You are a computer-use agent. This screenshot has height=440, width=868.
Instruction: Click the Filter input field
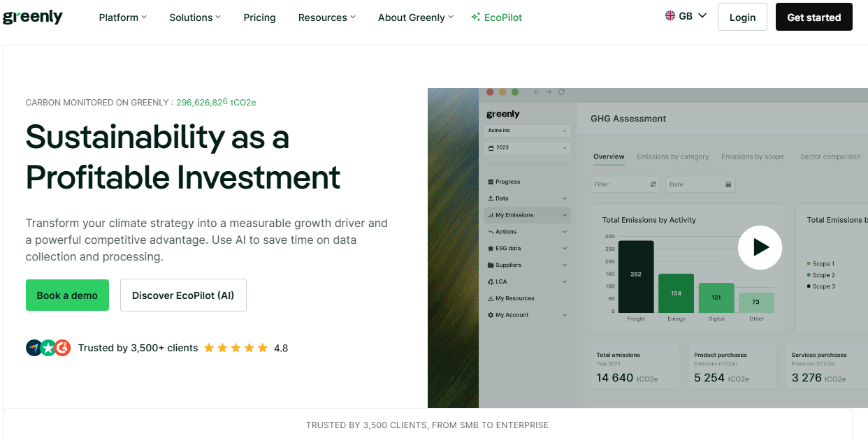pos(625,184)
